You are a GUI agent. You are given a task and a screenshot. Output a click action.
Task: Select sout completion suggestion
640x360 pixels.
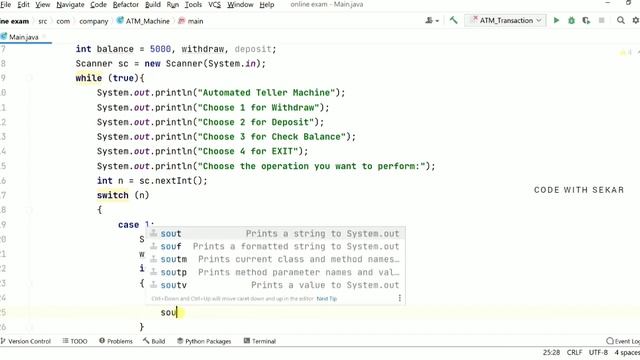click(276, 233)
